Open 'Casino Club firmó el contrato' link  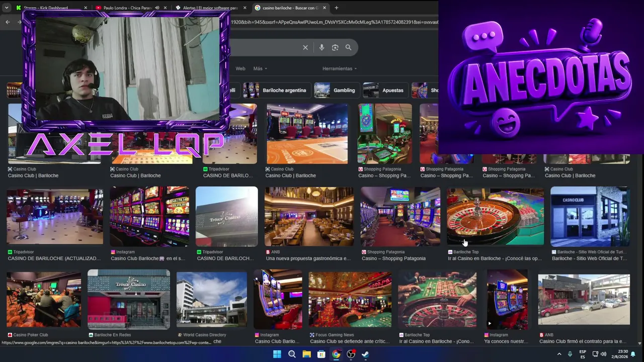[x=583, y=341]
